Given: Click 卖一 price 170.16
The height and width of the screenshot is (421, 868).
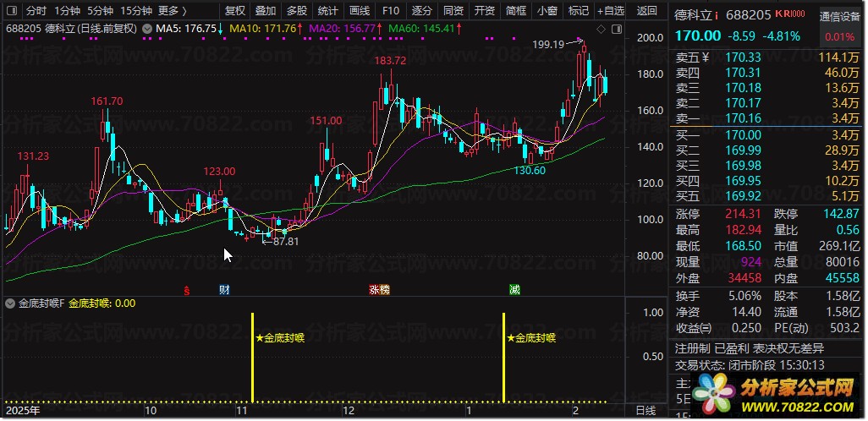Looking at the screenshot, I should (x=743, y=118).
